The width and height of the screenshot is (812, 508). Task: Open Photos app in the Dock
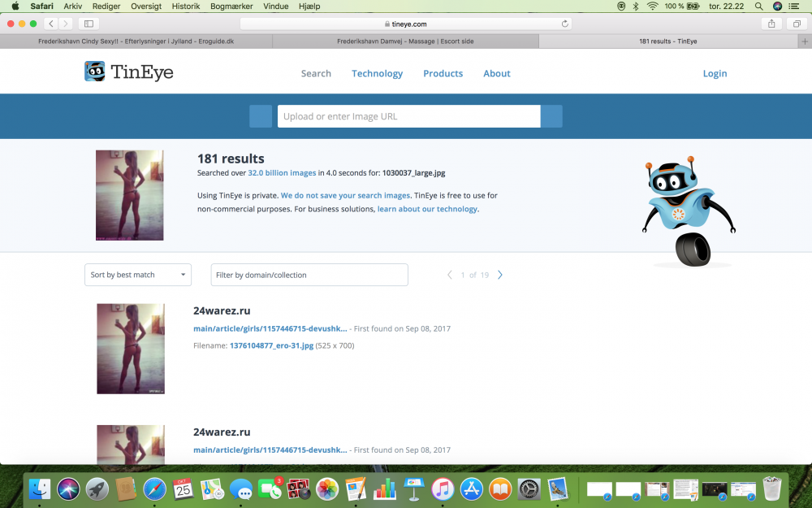[x=327, y=488]
